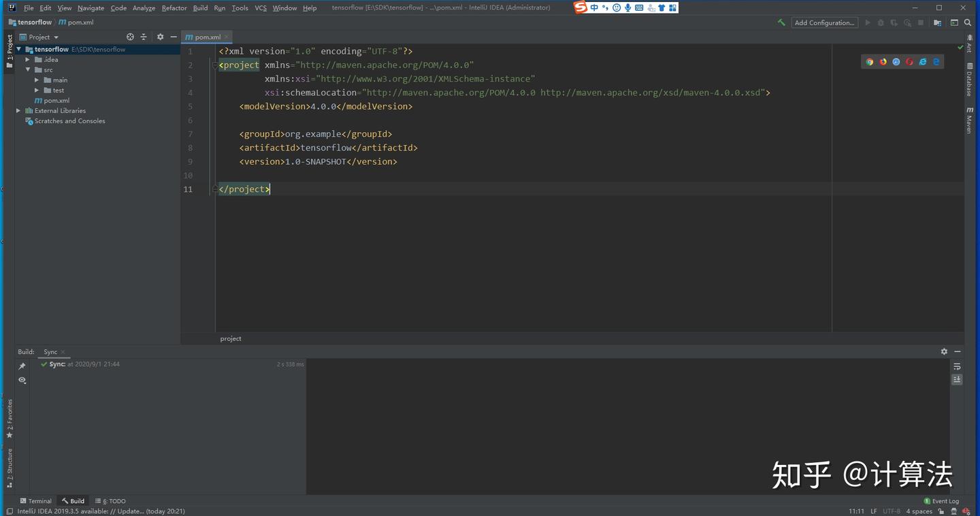The width and height of the screenshot is (980, 516).
Task: Fold the project tag in the editor gutter
Action: [x=214, y=65]
